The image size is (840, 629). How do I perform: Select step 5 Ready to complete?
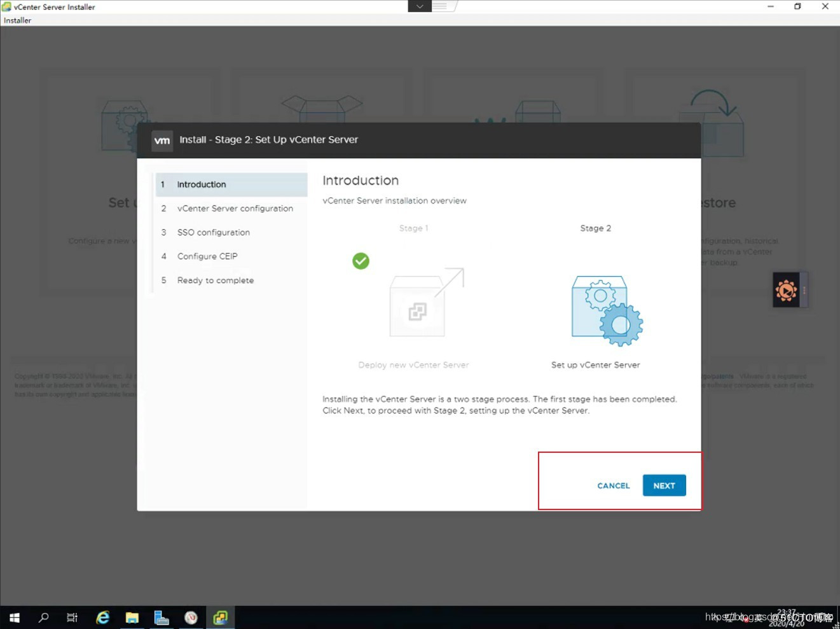click(x=231, y=280)
